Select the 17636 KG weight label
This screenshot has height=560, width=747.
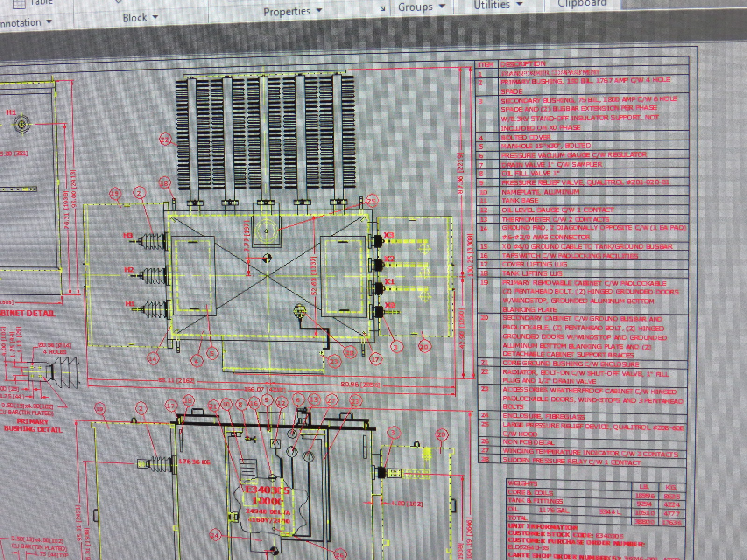[x=194, y=462]
